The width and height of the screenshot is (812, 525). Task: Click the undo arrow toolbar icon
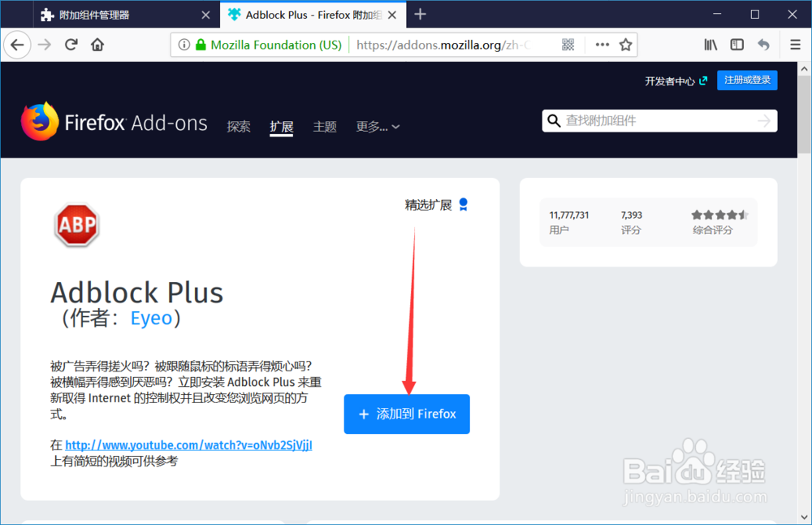[763, 45]
